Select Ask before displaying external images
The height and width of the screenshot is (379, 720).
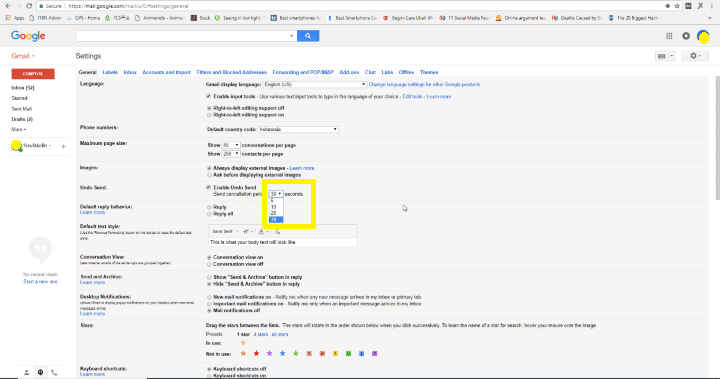pyautogui.click(x=209, y=175)
